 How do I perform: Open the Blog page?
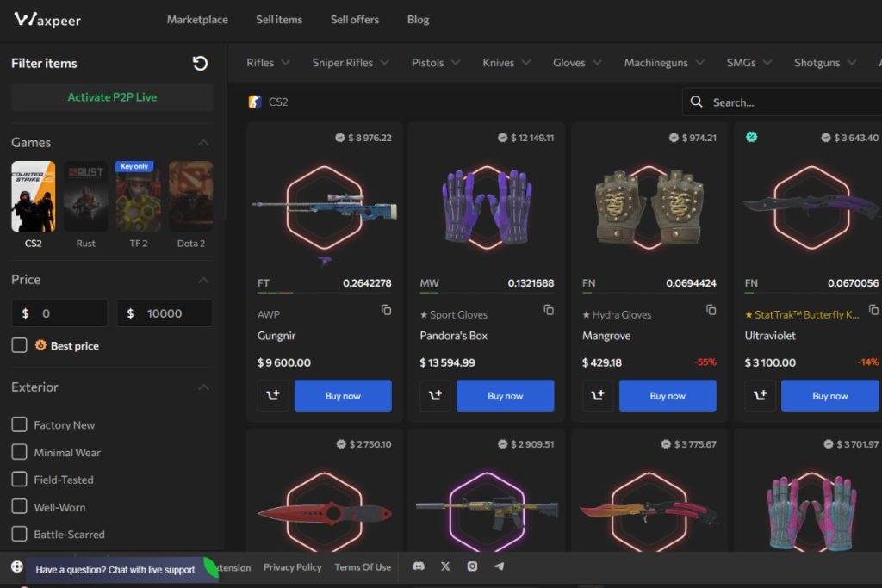(x=418, y=20)
